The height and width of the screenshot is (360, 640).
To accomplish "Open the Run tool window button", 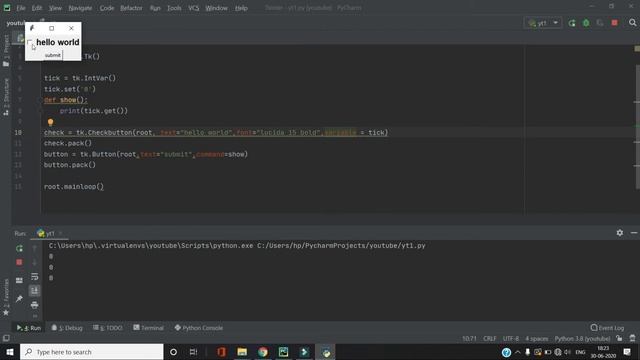I will [29, 328].
